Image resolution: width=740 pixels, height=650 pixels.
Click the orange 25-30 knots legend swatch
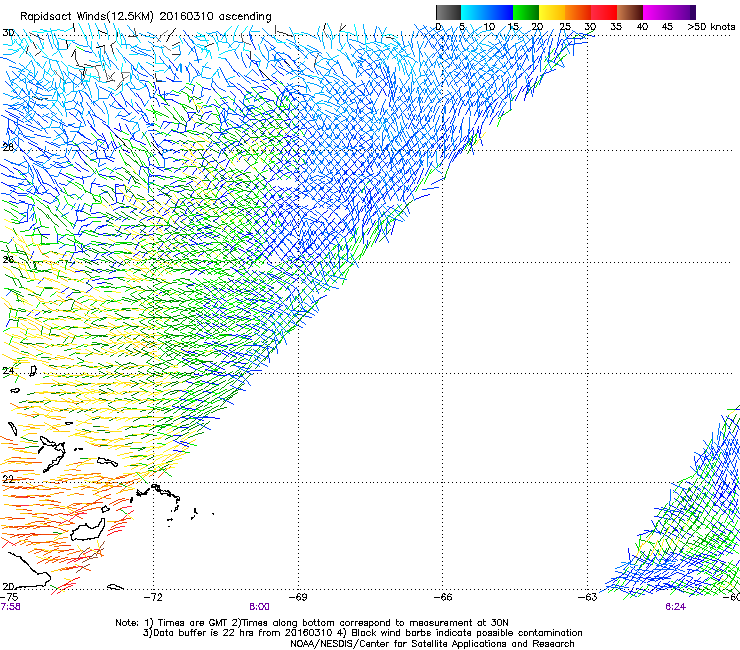(x=578, y=12)
